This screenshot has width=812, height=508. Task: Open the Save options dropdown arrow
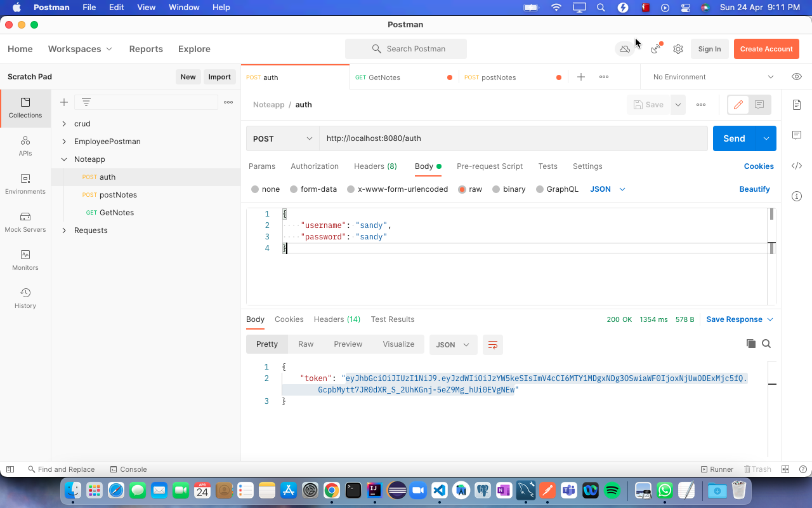(x=679, y=105)
